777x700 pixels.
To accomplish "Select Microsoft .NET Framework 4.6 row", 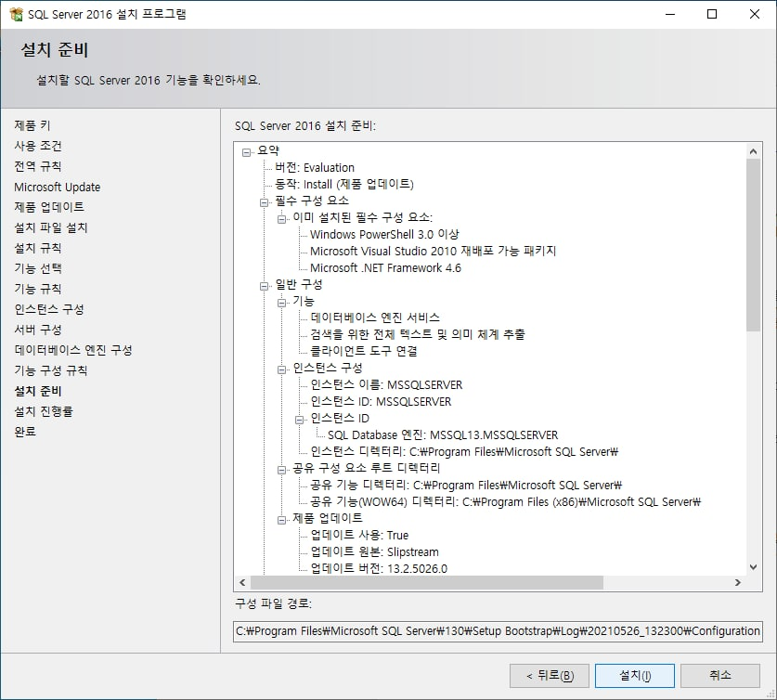I will tap(385, 268).
